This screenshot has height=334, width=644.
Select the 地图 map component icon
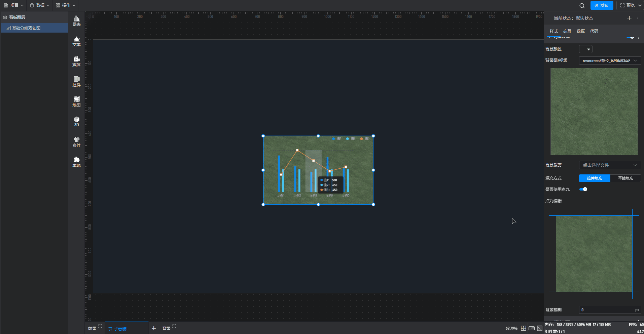[76, 101]
